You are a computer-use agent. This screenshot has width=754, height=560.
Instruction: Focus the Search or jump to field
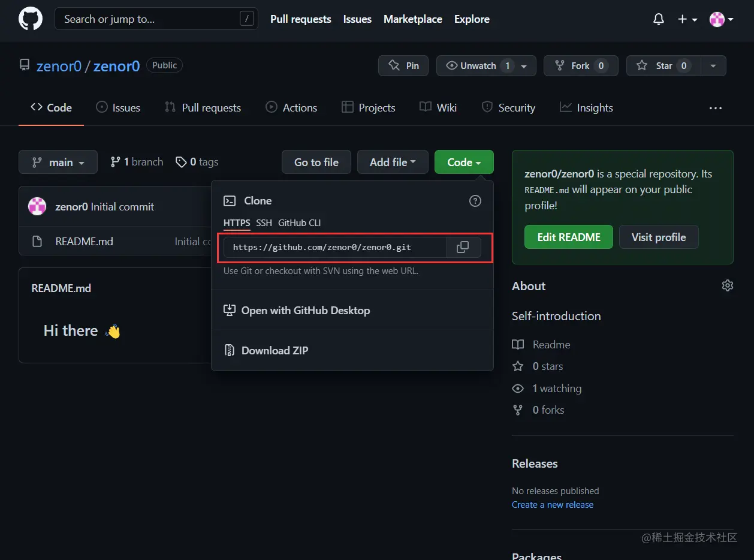click(156, 19)
